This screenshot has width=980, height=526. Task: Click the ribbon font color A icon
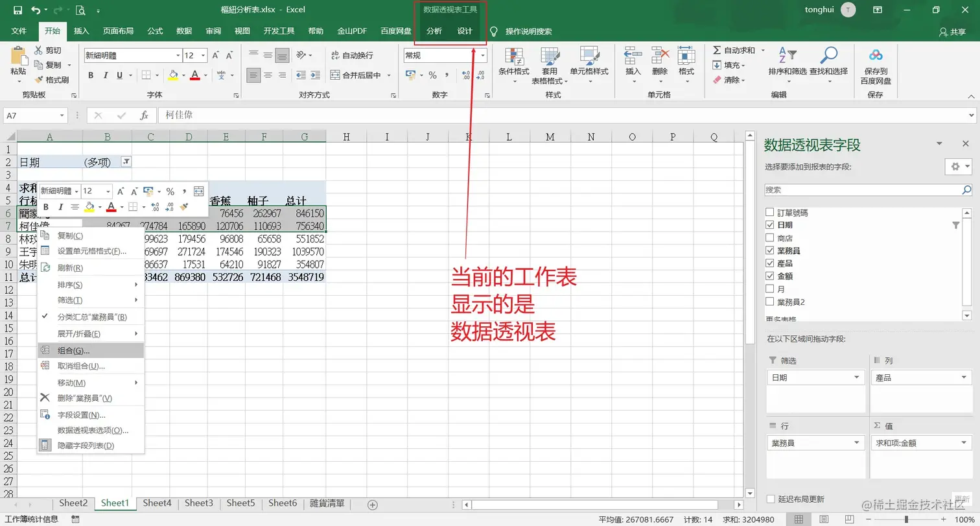click(x=194, y=75)
